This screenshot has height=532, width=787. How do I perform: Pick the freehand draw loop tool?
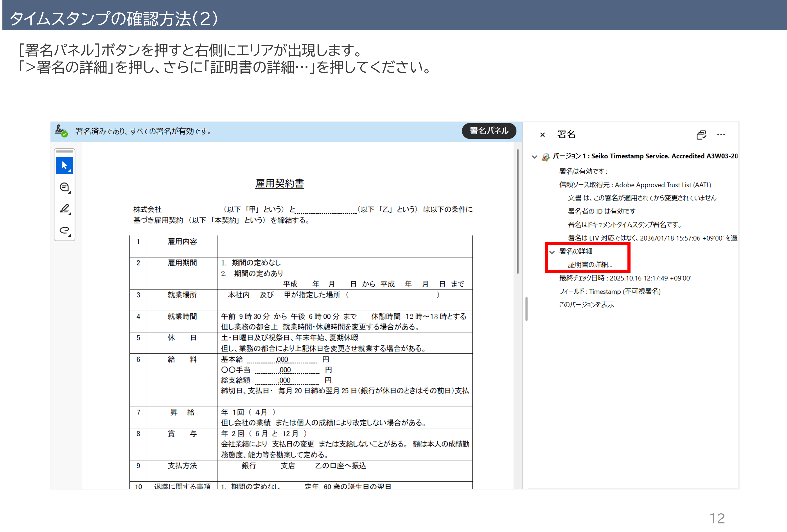coord(64,230)
